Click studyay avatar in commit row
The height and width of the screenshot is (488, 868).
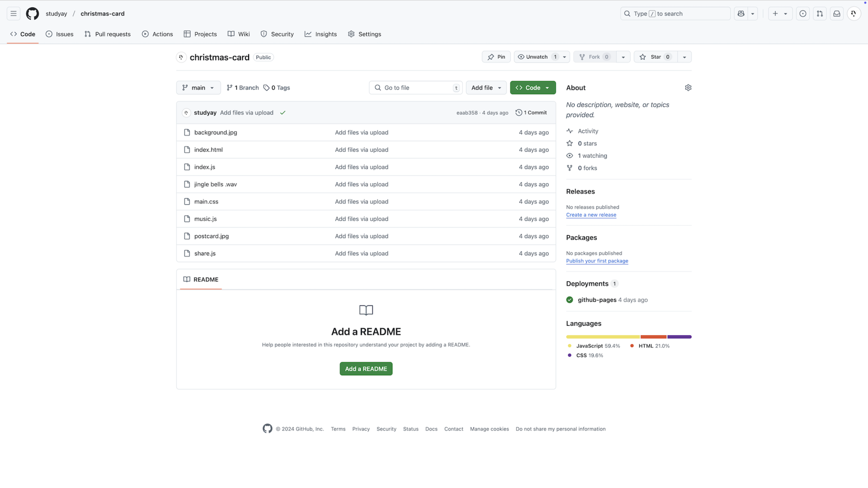(186, 113)
